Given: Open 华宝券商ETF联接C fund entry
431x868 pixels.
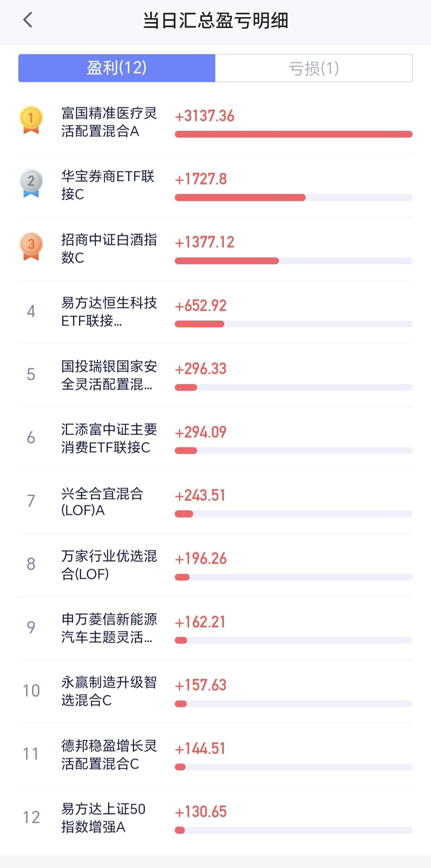Looking at the screenshot, I should (x=215, y=185).
